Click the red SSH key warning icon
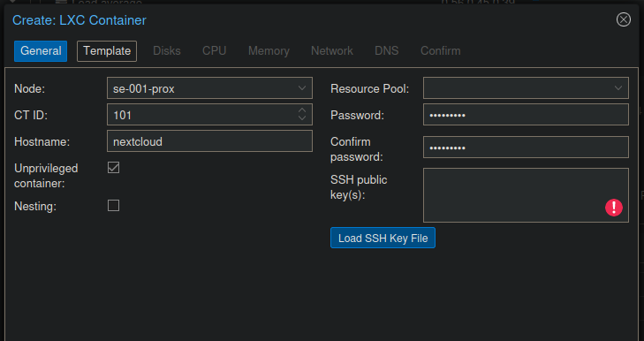Viewport: 644px width, 341px height. 614,208
